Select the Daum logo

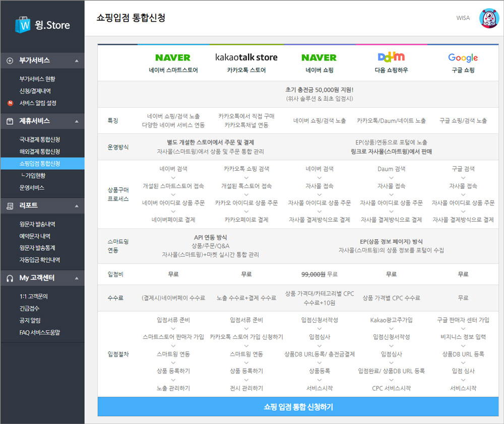click(x=391, y=57)
